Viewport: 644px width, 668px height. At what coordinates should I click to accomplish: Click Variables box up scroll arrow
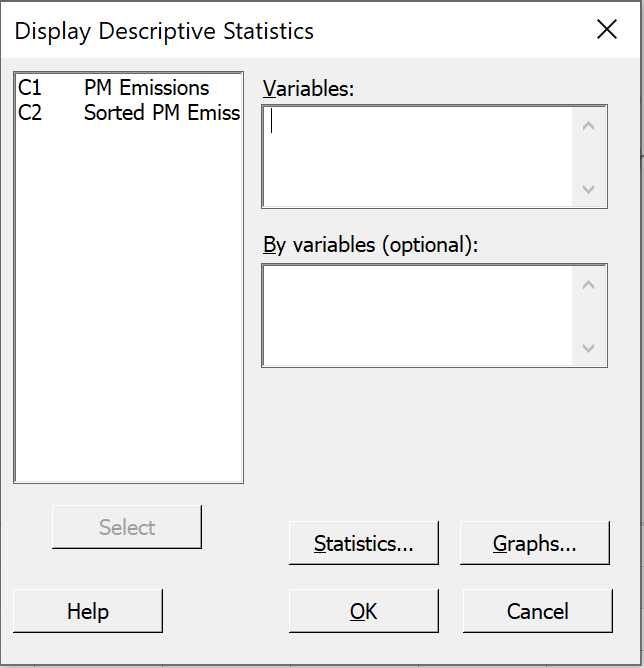(x=588, y=126)
